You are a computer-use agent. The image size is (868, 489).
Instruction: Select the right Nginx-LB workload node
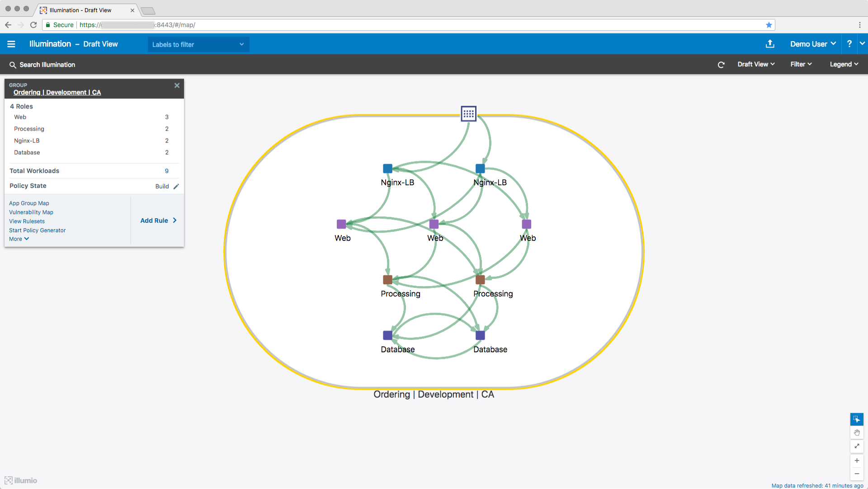click(480, 169)
